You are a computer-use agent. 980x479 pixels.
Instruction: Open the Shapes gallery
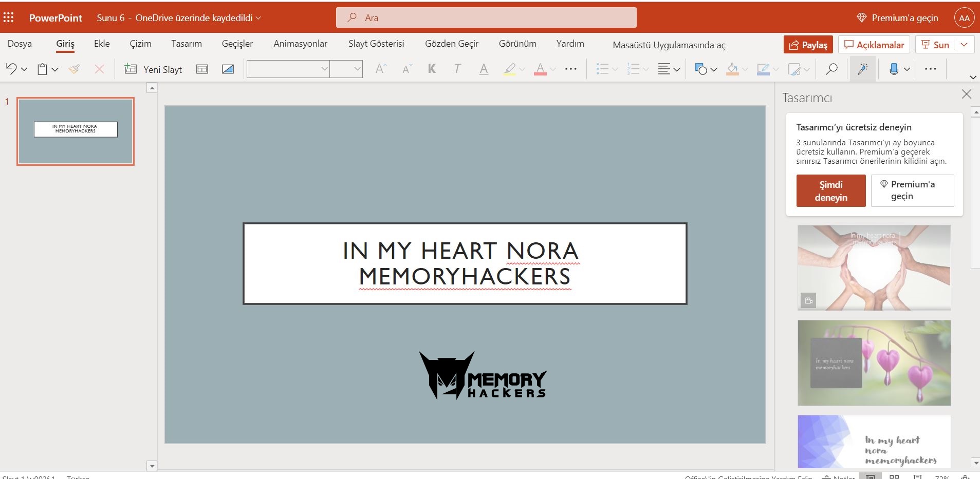pyautogui.click(x=700, y=69)
